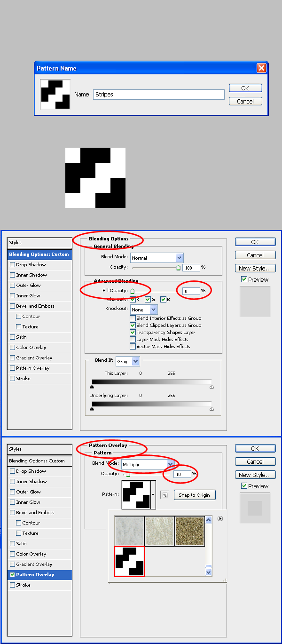Click OK in the Blending Options dialog
Viewport: 282px width, 644px height.
tap(255, 242)
